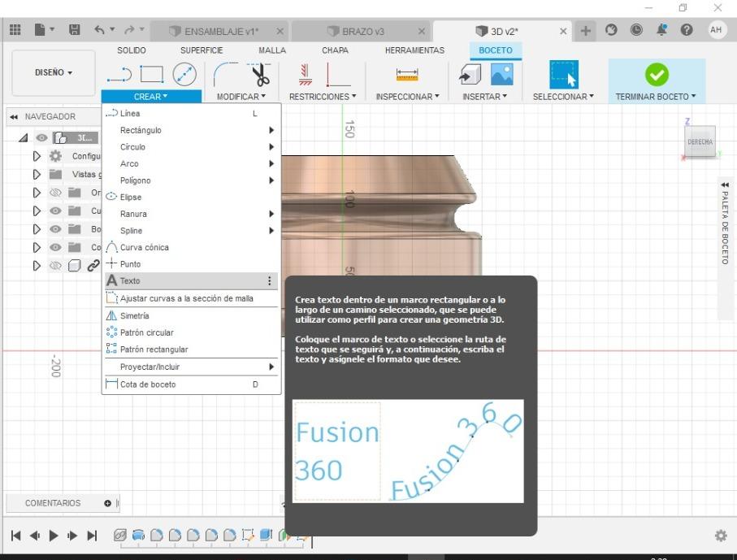Open the data panel grid icon
Viewport: 737px width, 560px height.
tap(15, 30)
